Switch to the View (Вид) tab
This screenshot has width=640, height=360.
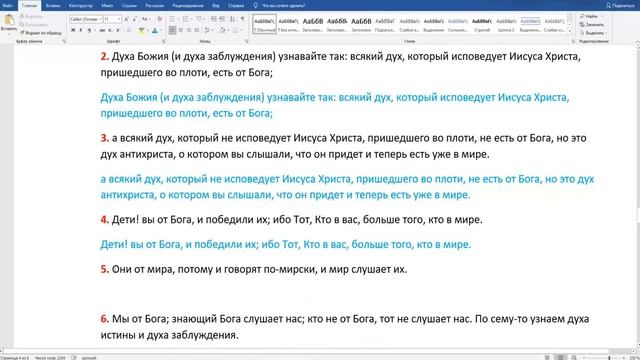(x=216, y=6)
